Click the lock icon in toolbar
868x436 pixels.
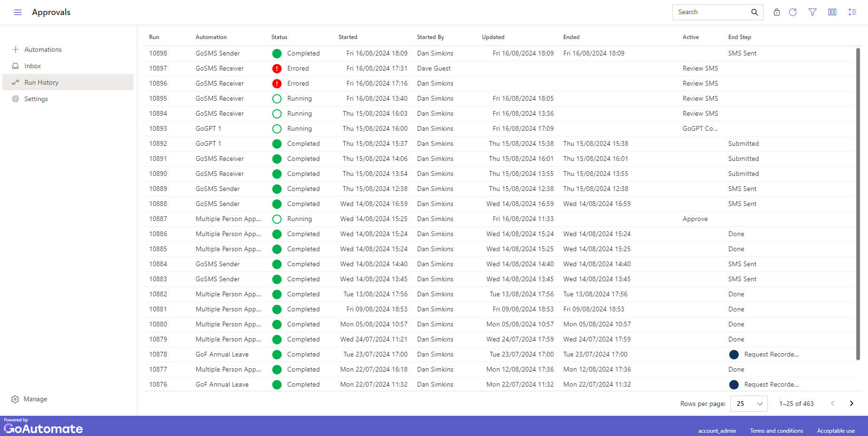click(x=777, y=12)
